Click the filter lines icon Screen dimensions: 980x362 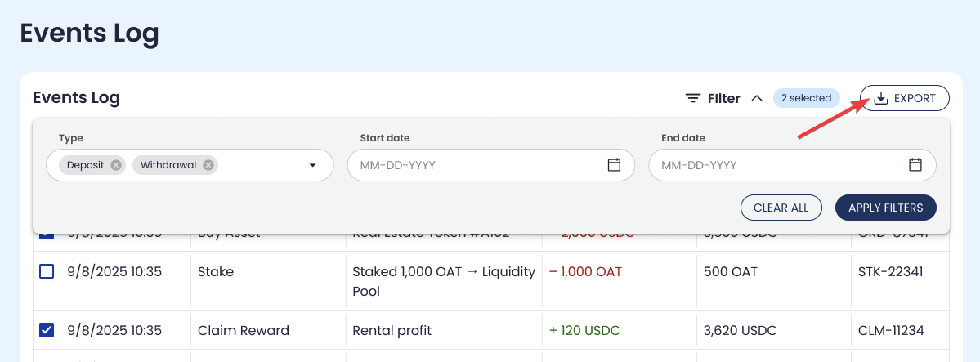(692, 99)
